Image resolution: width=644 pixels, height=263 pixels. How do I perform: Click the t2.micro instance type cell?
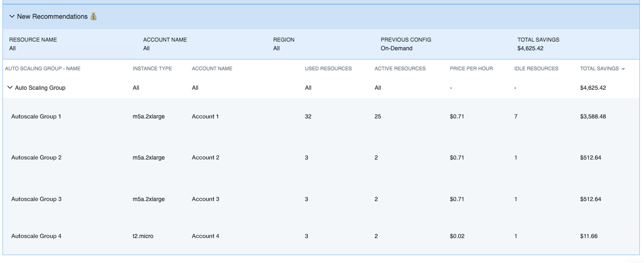[x=143, y=236]
